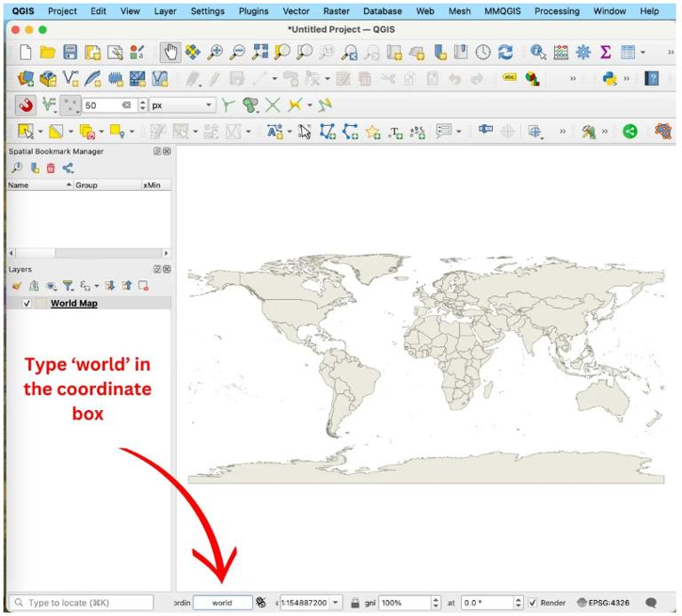
Task: Click the Group column header
Action: (x=107, y=186)
